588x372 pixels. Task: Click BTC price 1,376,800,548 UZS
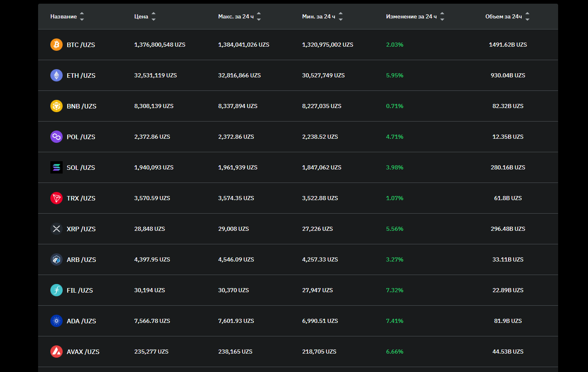160,45
